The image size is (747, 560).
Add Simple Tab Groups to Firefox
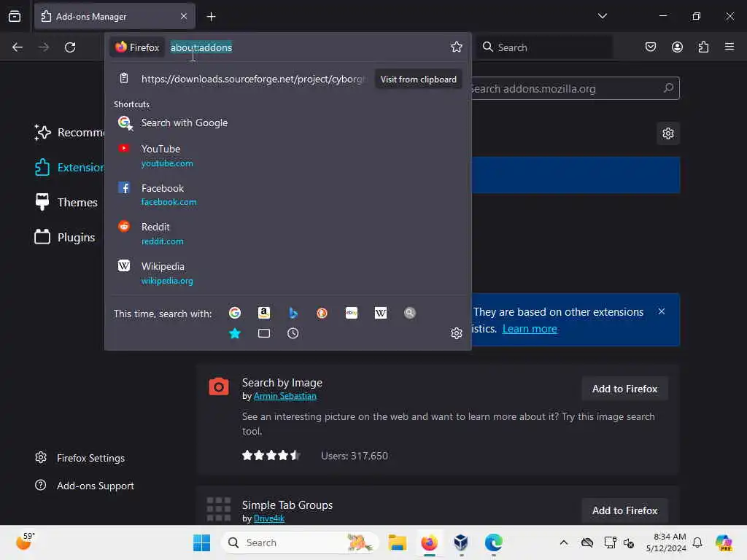point(624,510)
